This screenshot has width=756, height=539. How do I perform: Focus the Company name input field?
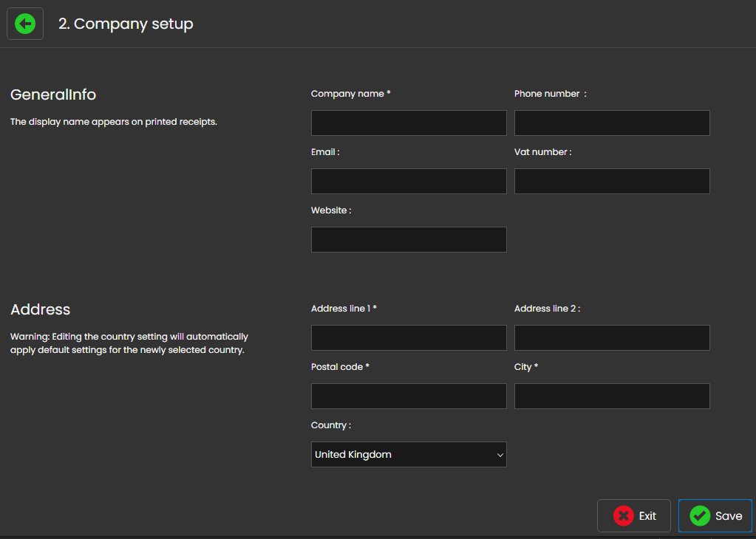pyautogui.click(x=409, y=123)
